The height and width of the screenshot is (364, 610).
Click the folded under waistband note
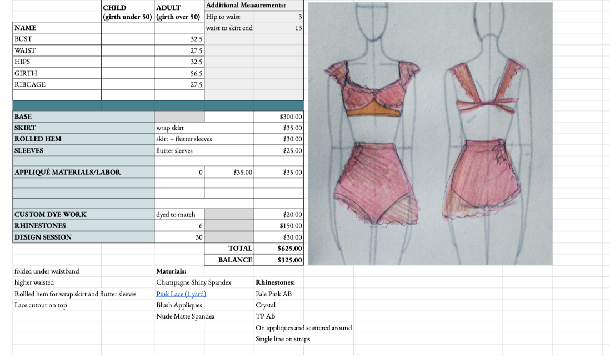[47, 271]
